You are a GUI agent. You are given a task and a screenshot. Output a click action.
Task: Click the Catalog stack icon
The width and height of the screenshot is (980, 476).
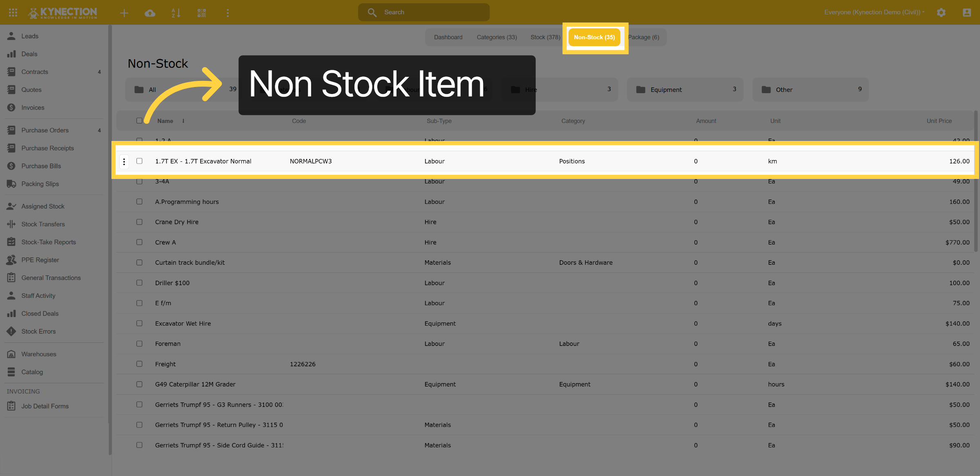point(11,372)
